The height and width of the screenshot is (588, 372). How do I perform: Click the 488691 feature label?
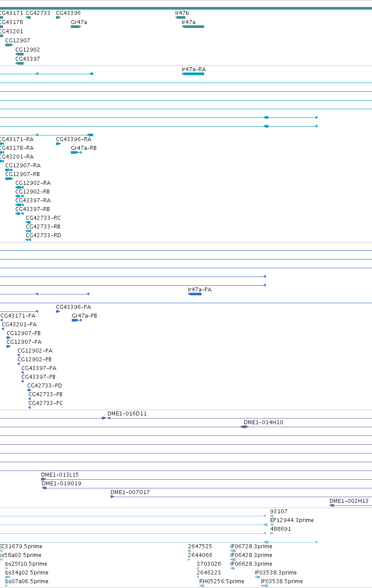click(280, 529)
